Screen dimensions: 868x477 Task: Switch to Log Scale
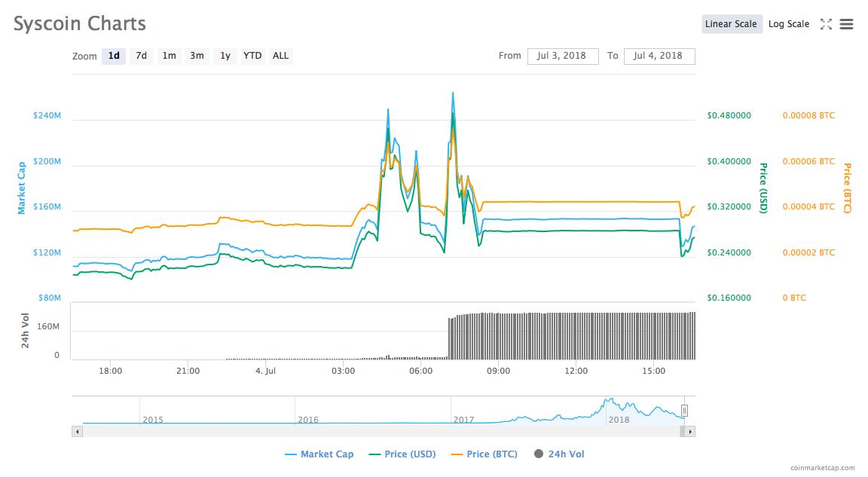click(x=789, y=24)
